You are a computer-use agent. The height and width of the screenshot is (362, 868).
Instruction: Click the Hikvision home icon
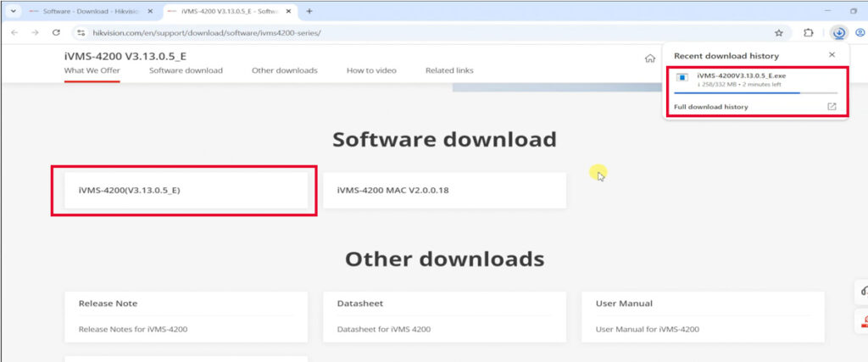[x=649, y=58]
